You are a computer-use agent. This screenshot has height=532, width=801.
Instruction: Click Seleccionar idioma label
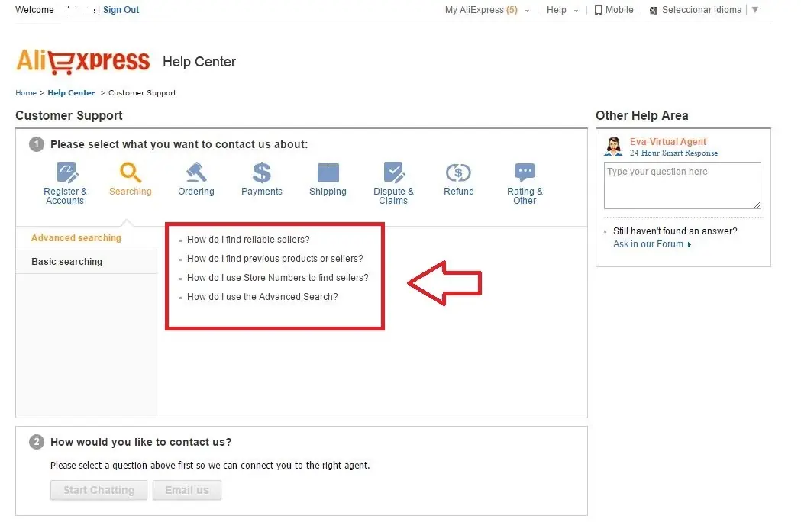coord(702,10)
